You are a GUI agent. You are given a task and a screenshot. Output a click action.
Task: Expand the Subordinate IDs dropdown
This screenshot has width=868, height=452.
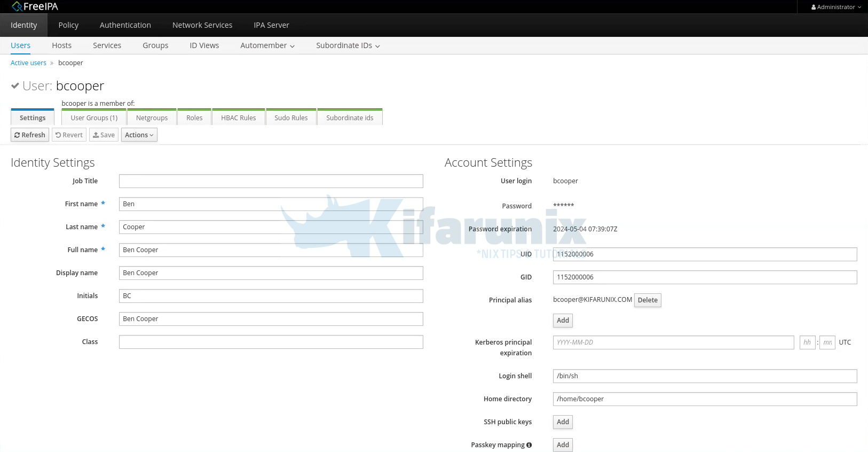pos(348,45)
